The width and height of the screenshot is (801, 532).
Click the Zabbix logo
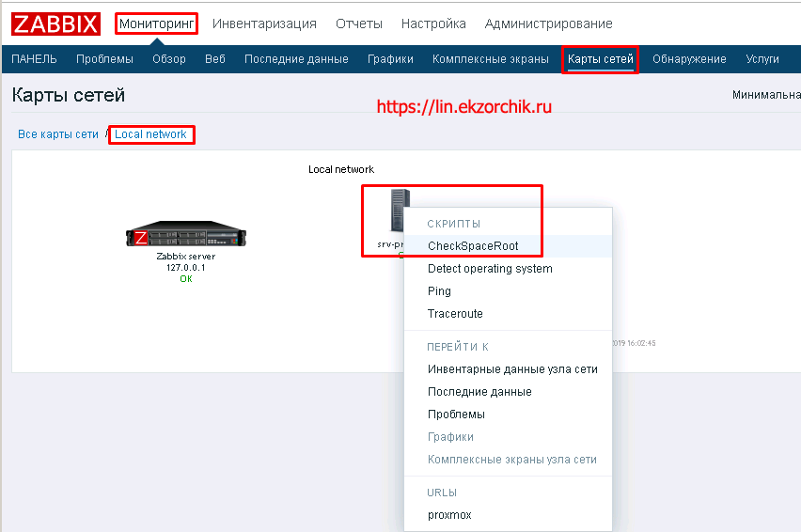pyautogui.click(x=55, y=23)
